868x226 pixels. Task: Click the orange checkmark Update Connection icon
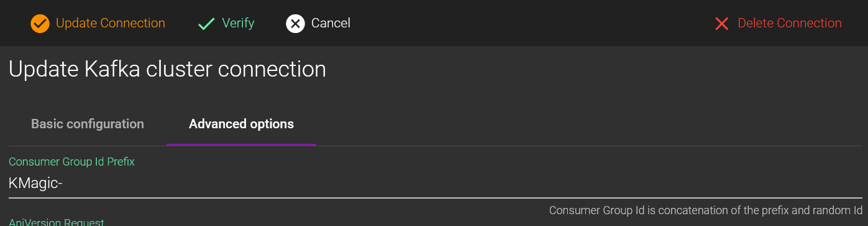click(40, 24)
